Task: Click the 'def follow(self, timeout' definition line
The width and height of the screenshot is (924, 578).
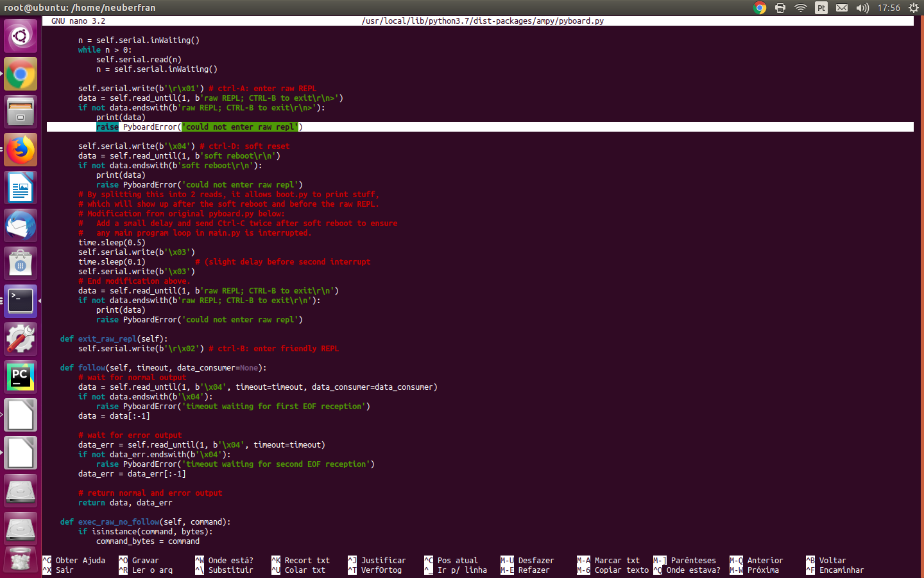Action: pyautogui.click(x=163, y=368)
